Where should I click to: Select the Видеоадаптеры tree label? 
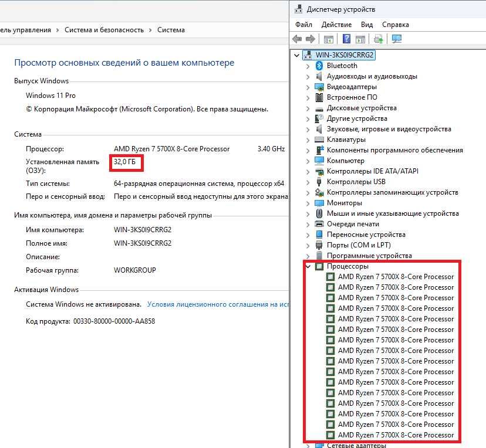tap(352, 87)
